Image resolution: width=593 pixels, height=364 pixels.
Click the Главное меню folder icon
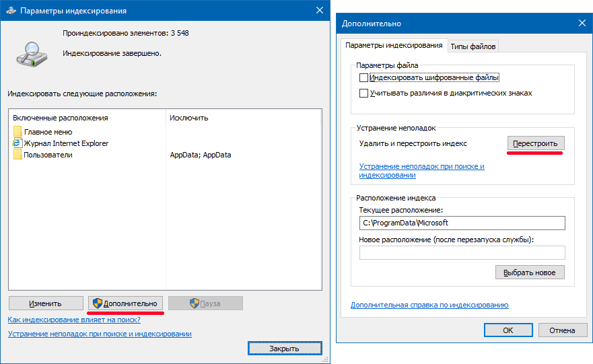(x=18, y=132)
